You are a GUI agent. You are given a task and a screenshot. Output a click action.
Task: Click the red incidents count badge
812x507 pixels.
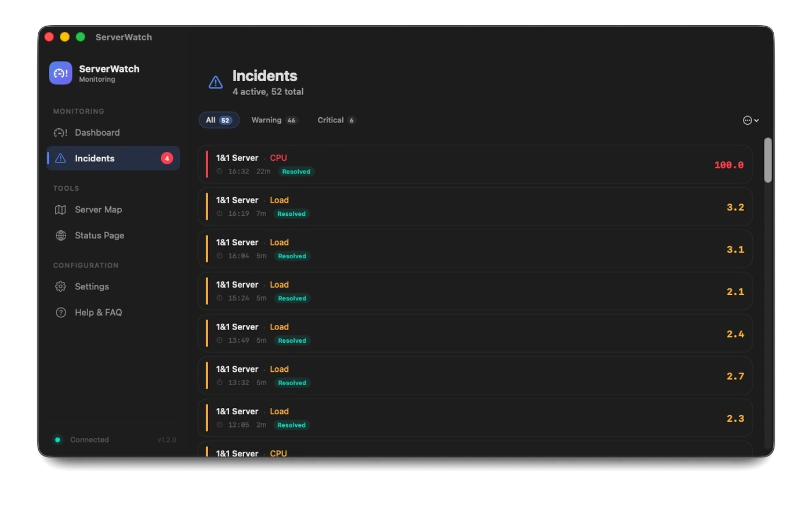coord(167,158)
